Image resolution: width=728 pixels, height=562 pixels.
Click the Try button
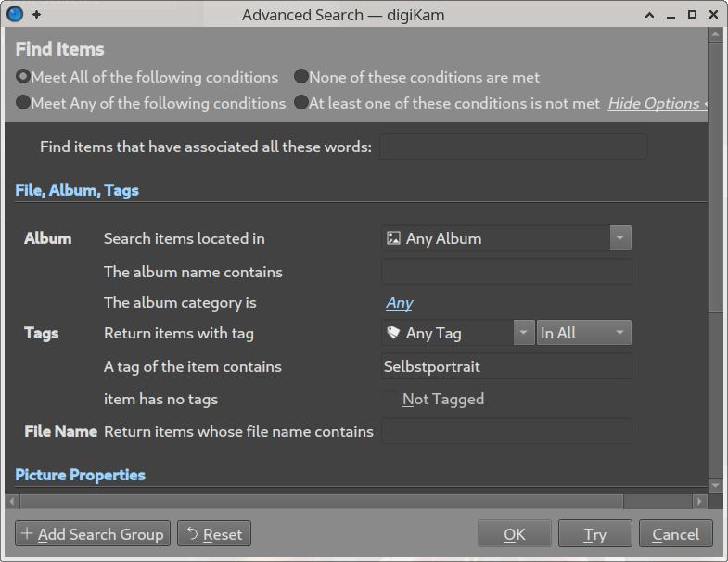pos(594,533)
